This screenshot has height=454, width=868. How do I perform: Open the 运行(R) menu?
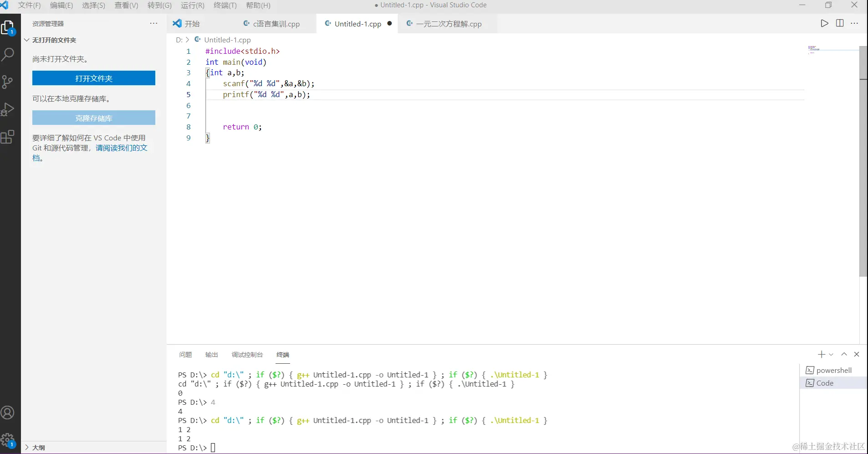coord(193,5)
